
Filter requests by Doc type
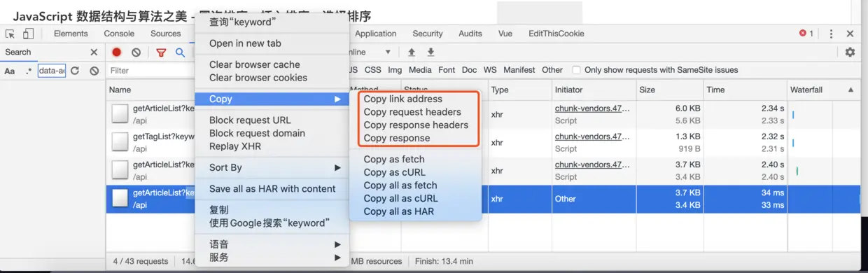coord(469,70)
